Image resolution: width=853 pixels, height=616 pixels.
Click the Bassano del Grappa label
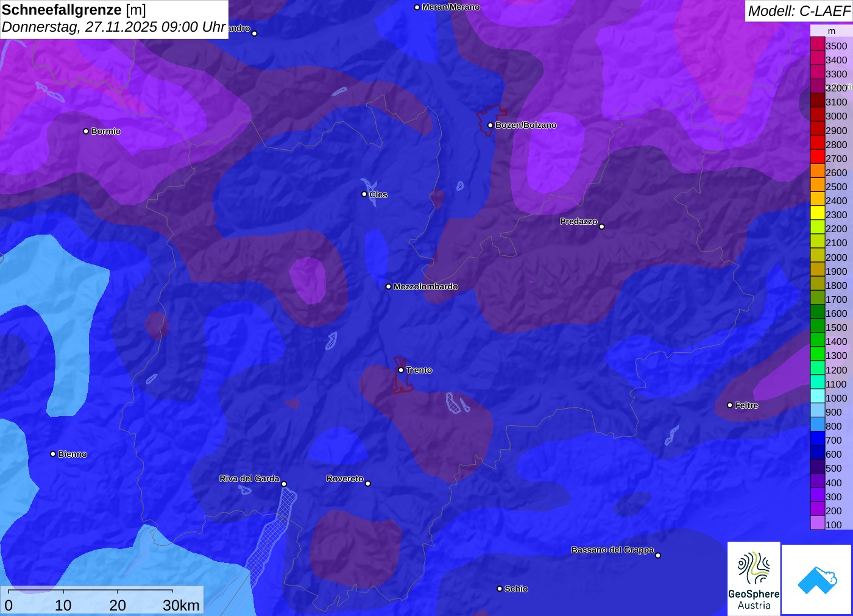click(x=612, y=550)
